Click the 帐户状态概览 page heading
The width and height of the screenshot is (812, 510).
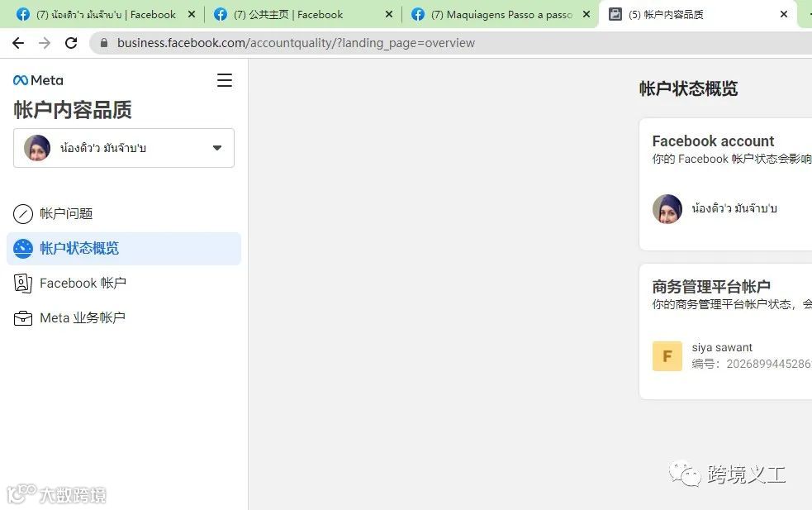coord(688,88)
